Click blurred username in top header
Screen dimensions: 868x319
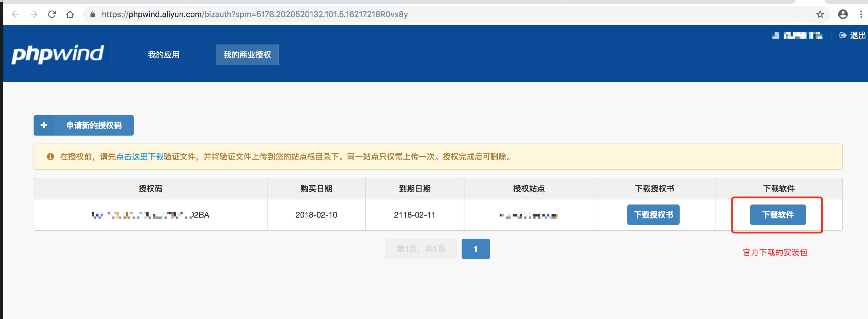[797, 35]
